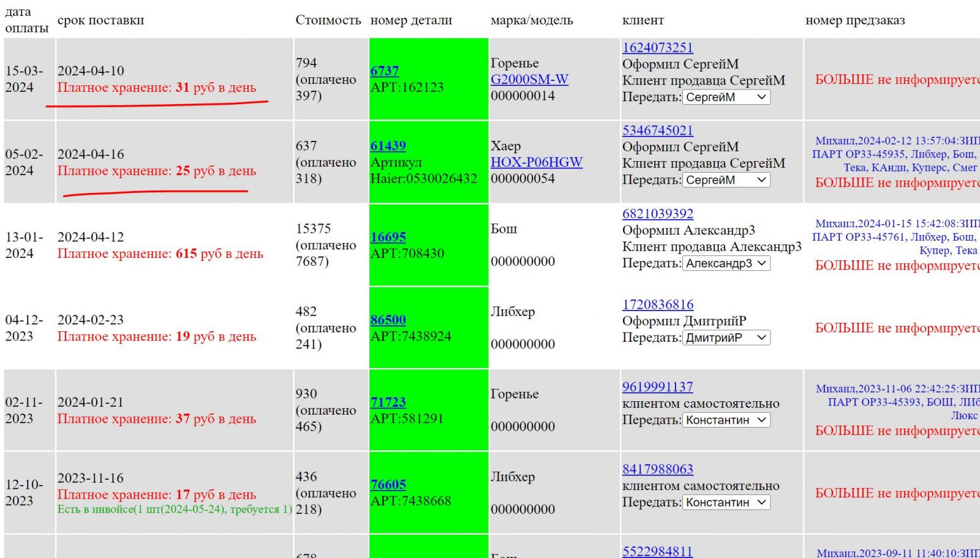Expand the Александр3 transfer dropdown
The image size is (980, 558).
pyautogui.click(x=726, y=263)
